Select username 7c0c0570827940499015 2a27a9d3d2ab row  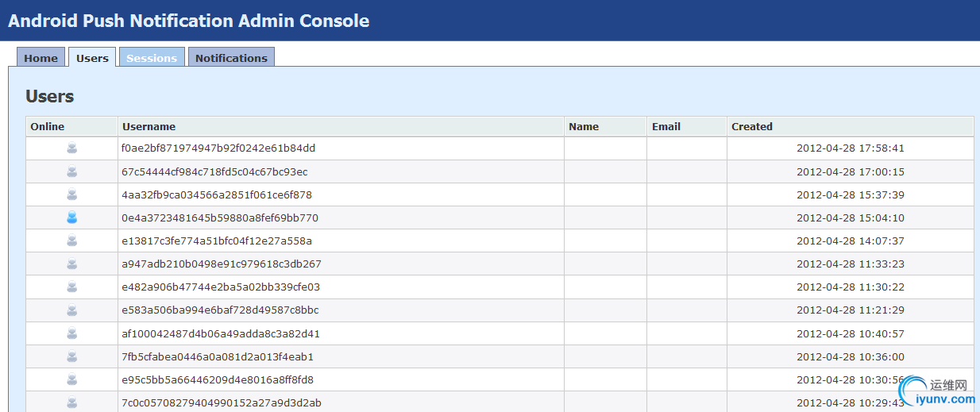click(500, 402)
